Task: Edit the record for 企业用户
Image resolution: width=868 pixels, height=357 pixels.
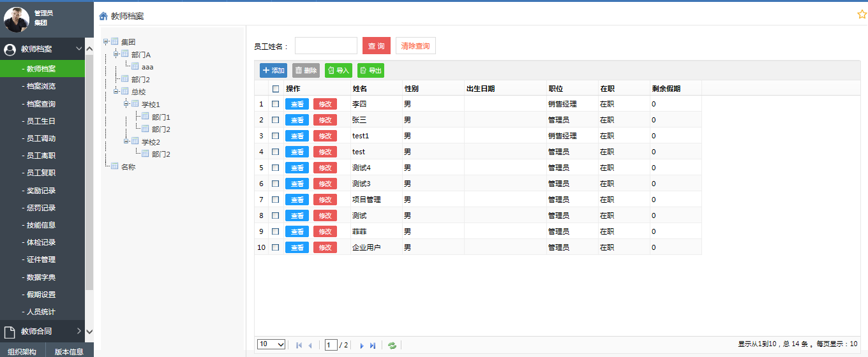Action: tap(325, 247)
